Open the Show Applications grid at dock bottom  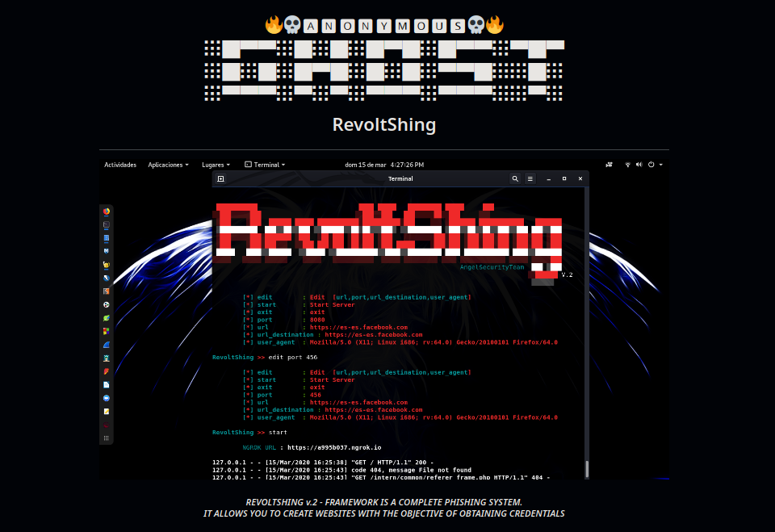pyautogui.click(x=107, y=438)
